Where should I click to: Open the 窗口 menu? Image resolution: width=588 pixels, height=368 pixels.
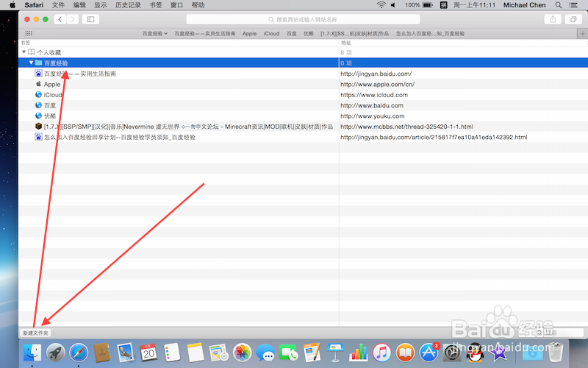coord(176,5)
